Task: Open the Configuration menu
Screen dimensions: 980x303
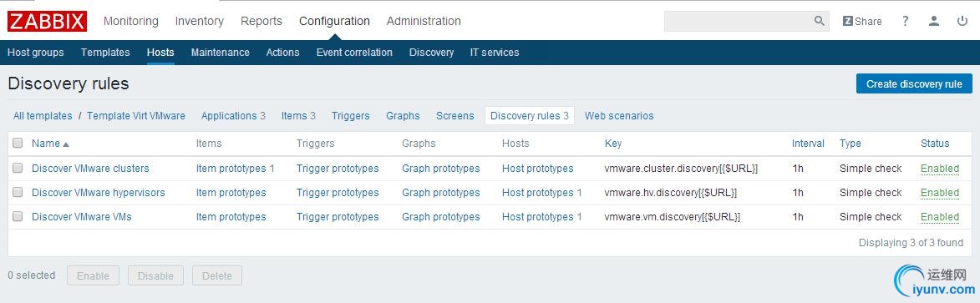Action: [334, 21]
